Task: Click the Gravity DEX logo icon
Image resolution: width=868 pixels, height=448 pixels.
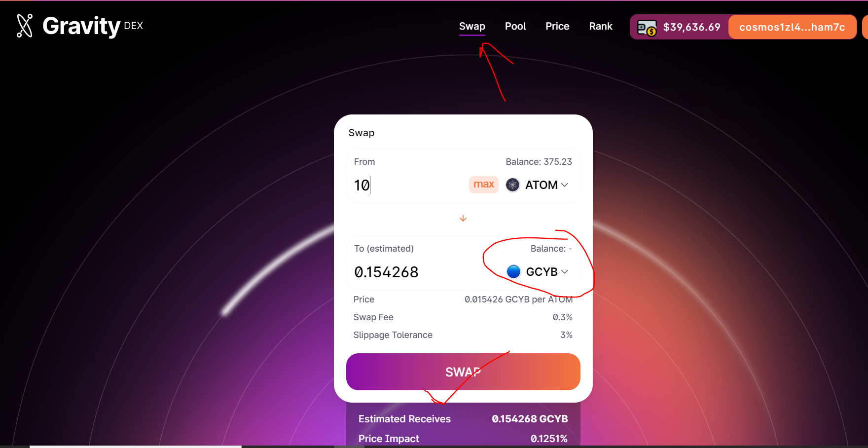Action: 25,26
